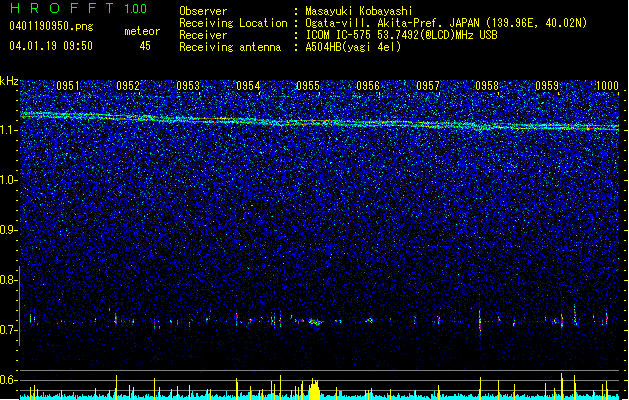
Task: Click the 0.7 kHz axis label
Action: (x=9, y=330)
